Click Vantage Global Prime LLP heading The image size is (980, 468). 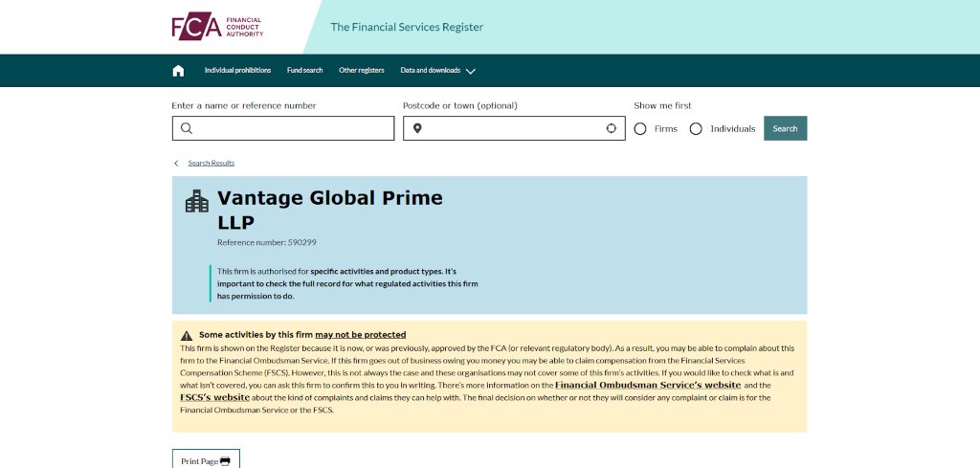pyautogui.click(x=329, y=210)
